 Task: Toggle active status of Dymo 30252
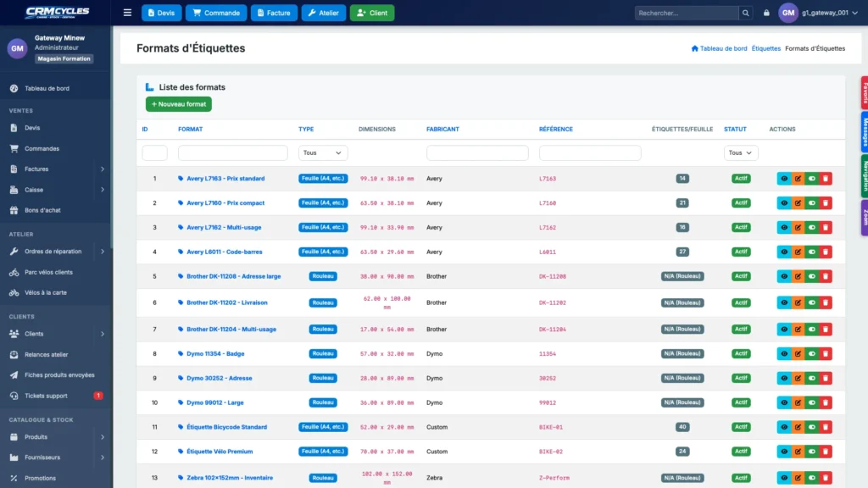[811, 378]
